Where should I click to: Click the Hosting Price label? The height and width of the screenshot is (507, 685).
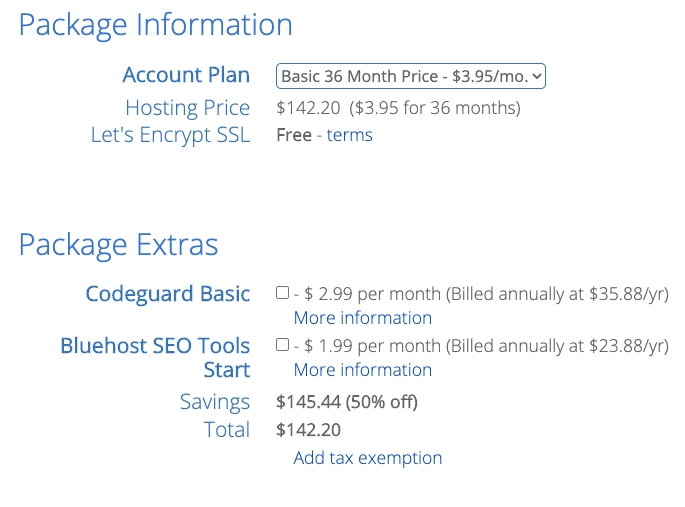(x=187, y=108)
